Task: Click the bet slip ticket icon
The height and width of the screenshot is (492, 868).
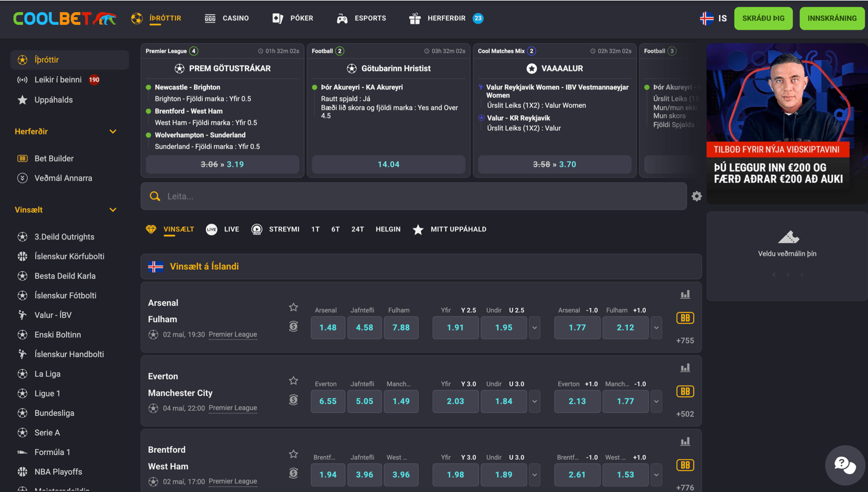Action: [788, 236]
